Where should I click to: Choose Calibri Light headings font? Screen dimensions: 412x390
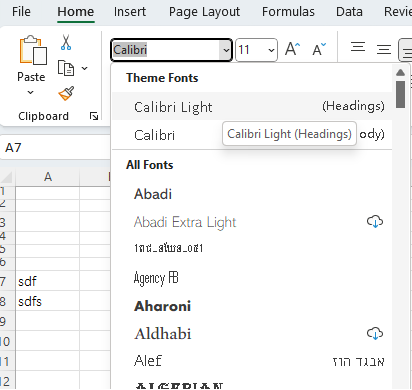click(x=252, y=107)
